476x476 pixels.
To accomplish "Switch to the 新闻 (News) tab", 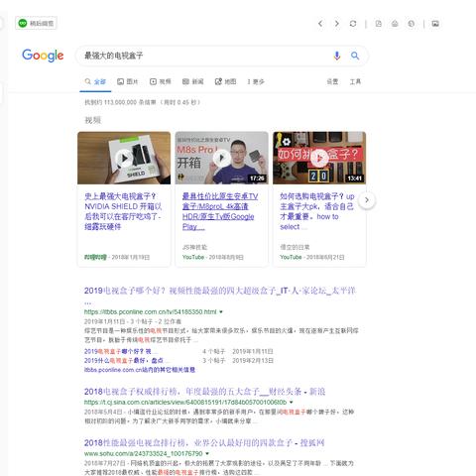I will 193,81.
